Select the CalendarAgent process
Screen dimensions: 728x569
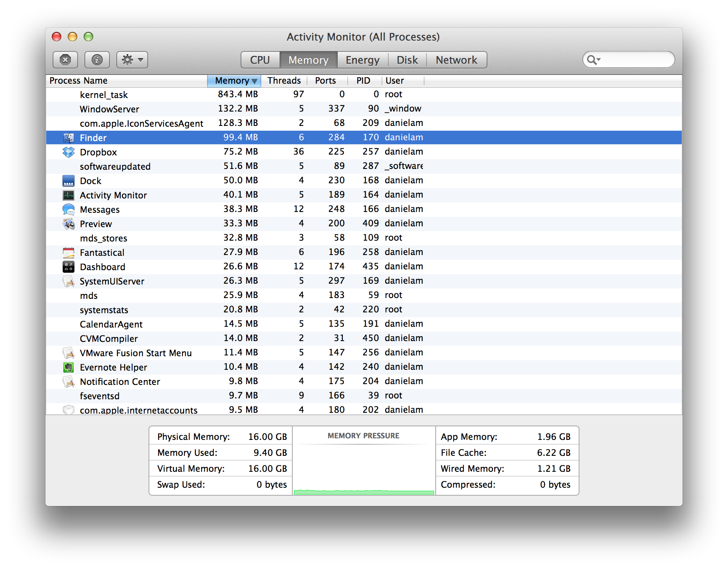364,324
